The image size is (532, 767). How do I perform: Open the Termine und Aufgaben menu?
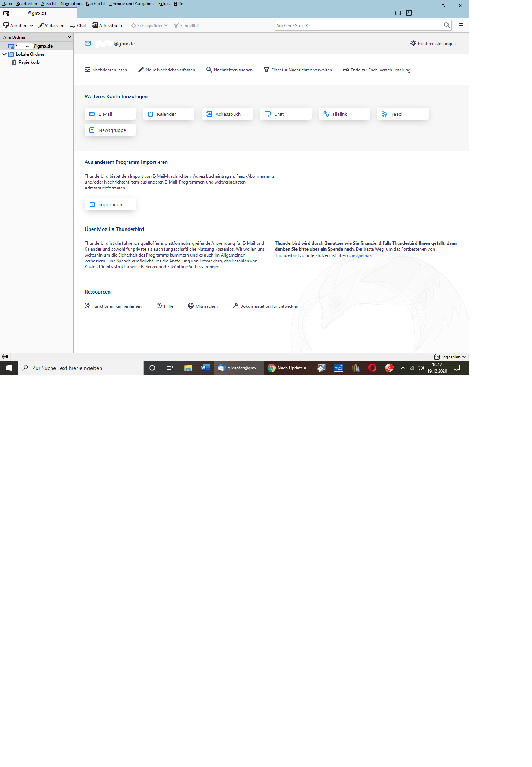pyautogui.click(x=131, y=4)
